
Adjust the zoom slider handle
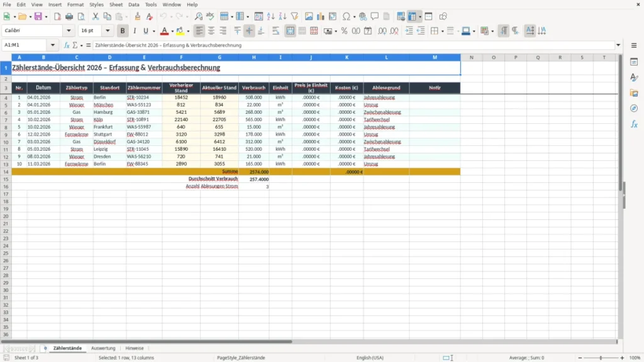tap(601, 358)
